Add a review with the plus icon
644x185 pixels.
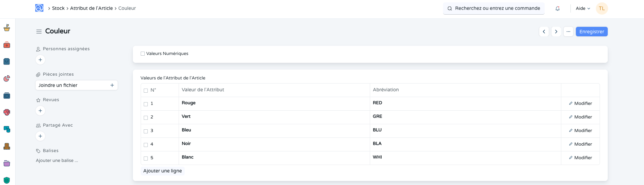click(x=40, y=111)
